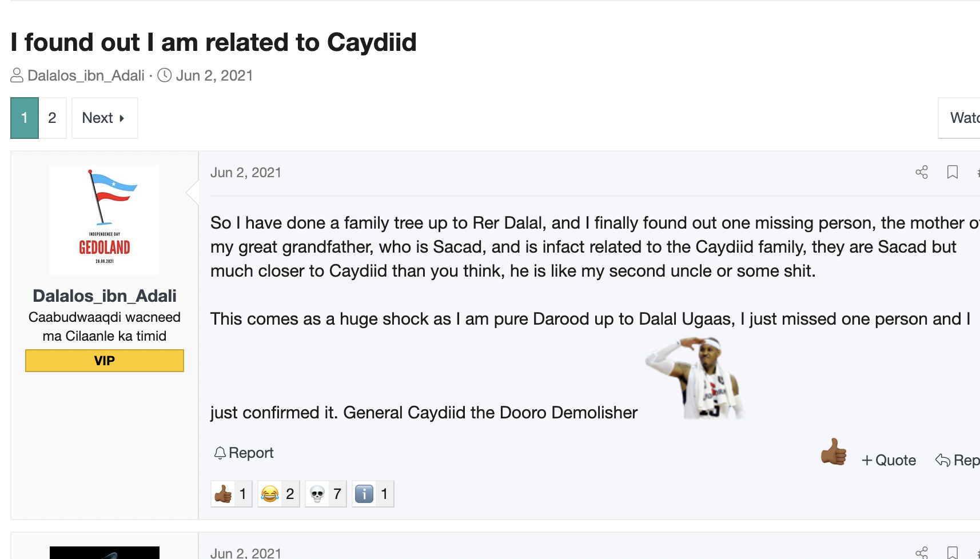Click the Jun 2, 2021 post timestamp
This screenshot has height=559, width=980.
(x=246, y=173)
